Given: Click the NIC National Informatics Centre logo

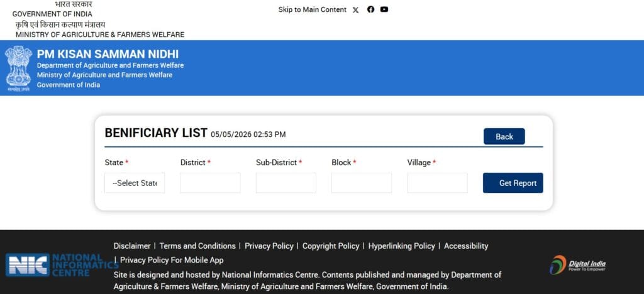Looking at the screenshot, I should pyautogui.click(x=62, y=265).
